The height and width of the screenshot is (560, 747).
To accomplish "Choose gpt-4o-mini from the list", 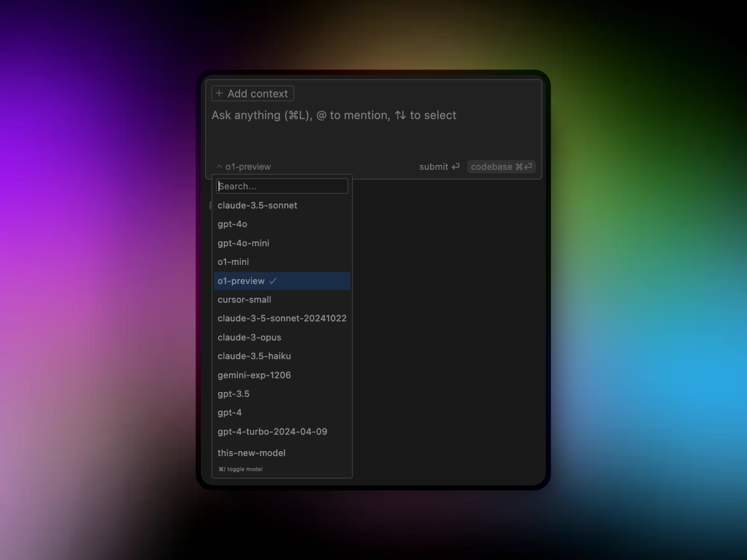I will 282,243.
